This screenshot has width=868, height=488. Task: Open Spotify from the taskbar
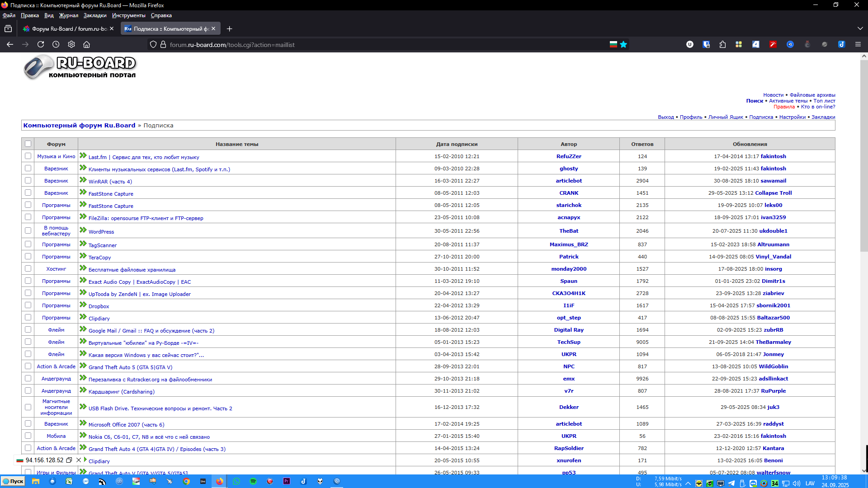253,481
